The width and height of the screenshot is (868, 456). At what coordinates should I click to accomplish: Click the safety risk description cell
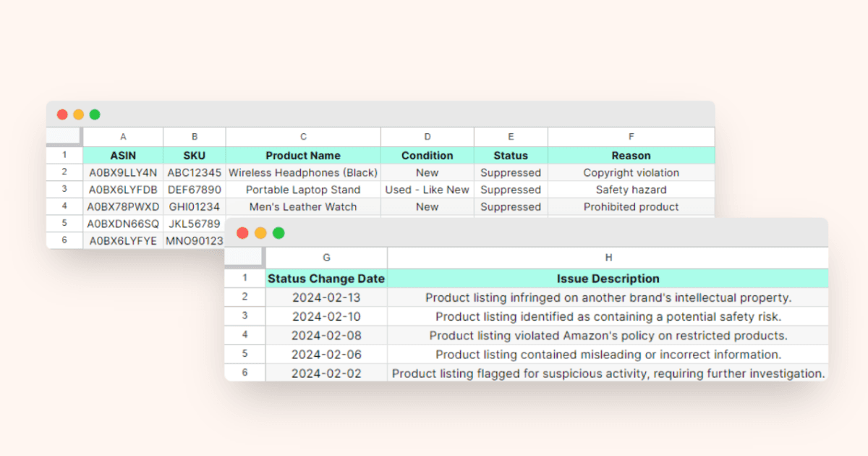[608, 316]
